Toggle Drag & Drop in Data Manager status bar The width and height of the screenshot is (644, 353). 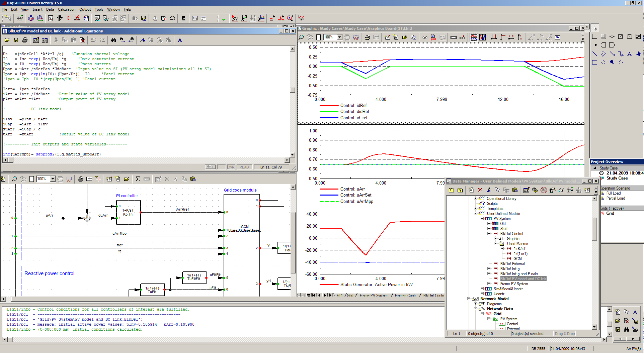(565, 334)
